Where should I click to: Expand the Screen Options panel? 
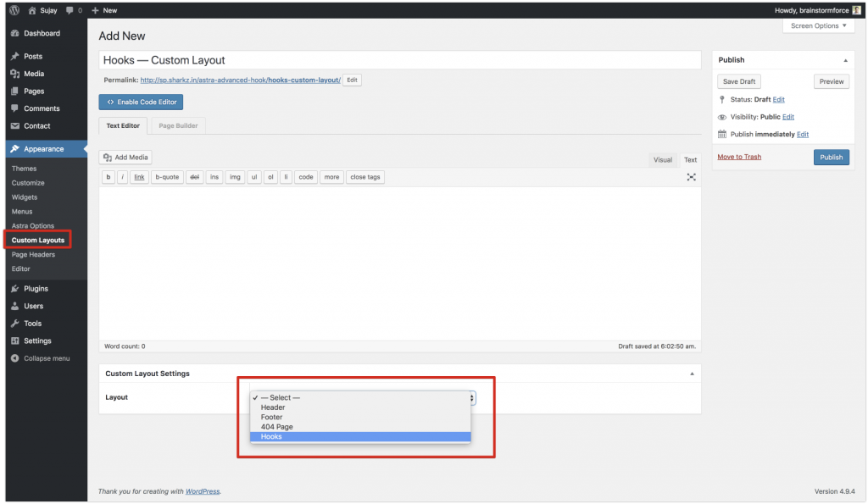tap(818, 26)
